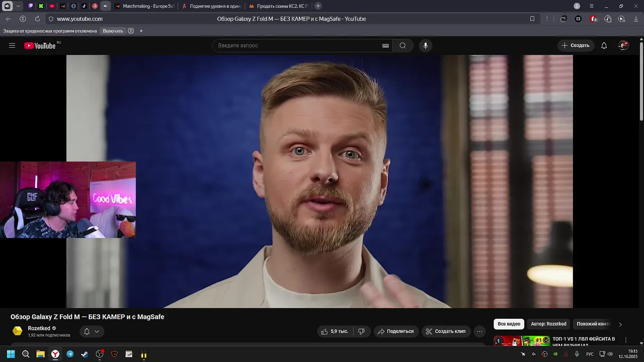
Task: Switch to Matchmaking - Europe 5v5 tab
Action: click(144, 6)
